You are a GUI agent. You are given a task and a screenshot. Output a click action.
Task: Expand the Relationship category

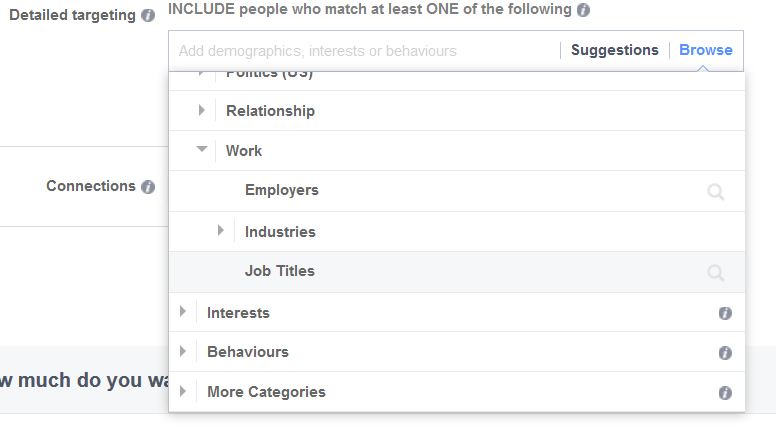click(202, 111)
